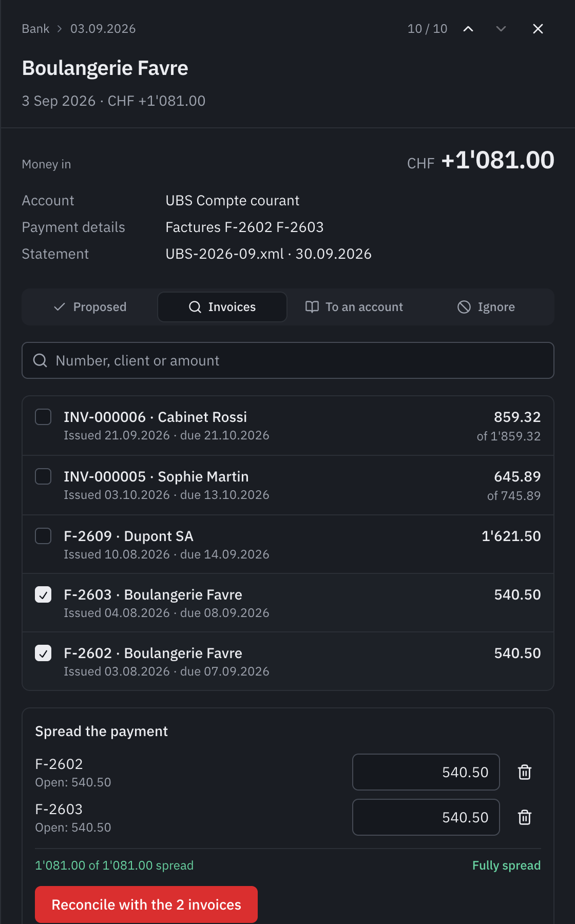Click 'Issued 03.08.2026 · due 07.09.2026' text

166,671
